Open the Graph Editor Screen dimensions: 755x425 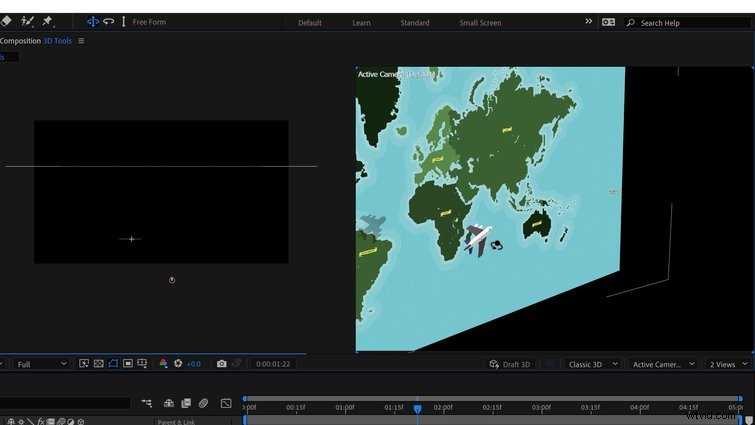[226, 403]
